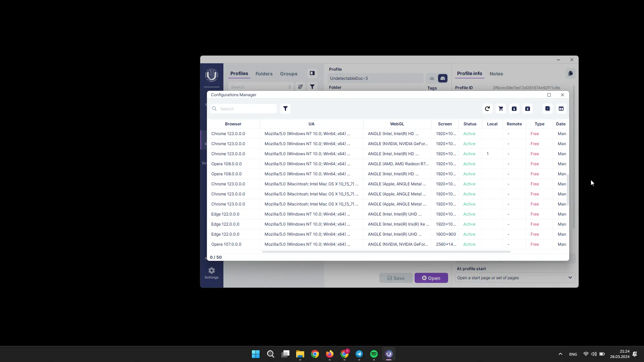Maximize the Configurations Manager window

[x=549, y=95]
